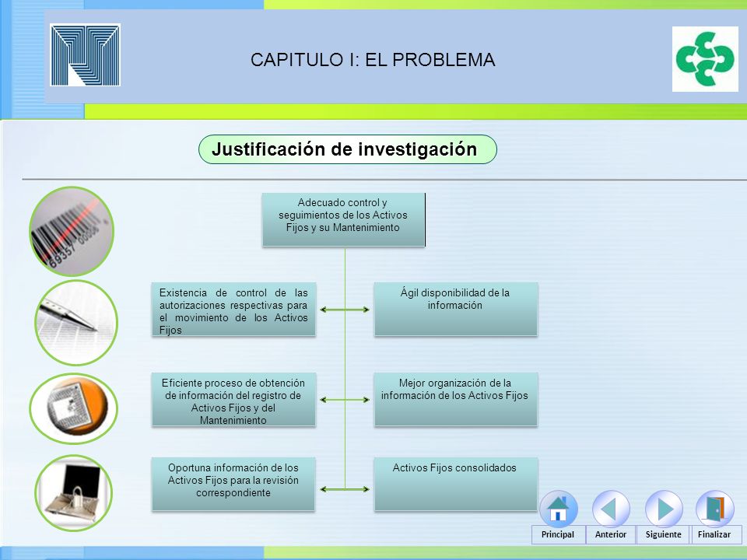The height and width of the screenshot is (560, 747).
Task: Select the RFID chip circular image
Action: pos(73,408)
